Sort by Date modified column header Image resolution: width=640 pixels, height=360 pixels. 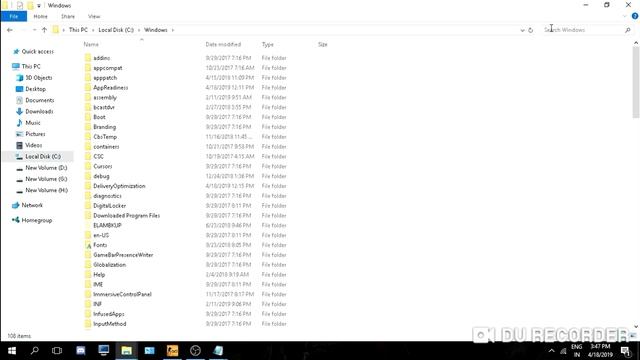(223, 44)
